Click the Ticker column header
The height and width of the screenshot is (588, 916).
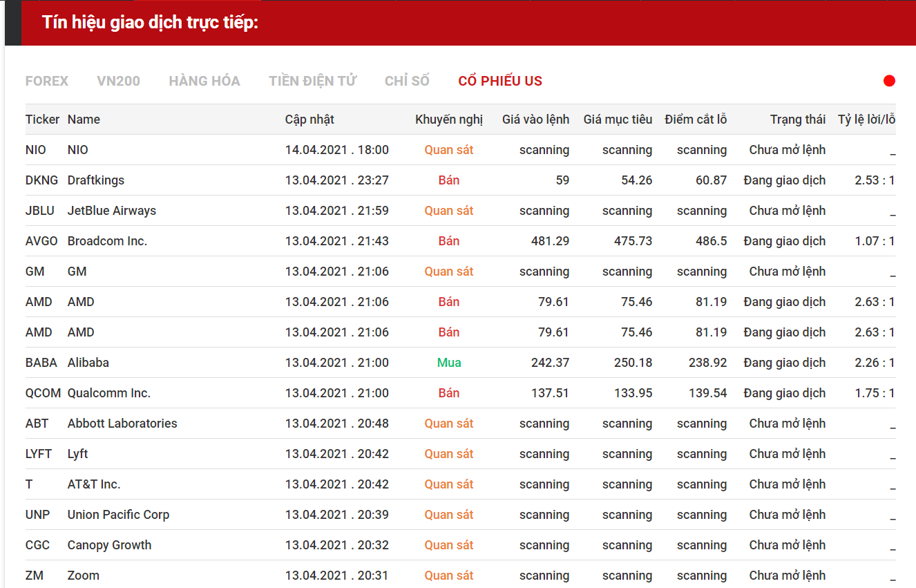(x=43, y=120)
